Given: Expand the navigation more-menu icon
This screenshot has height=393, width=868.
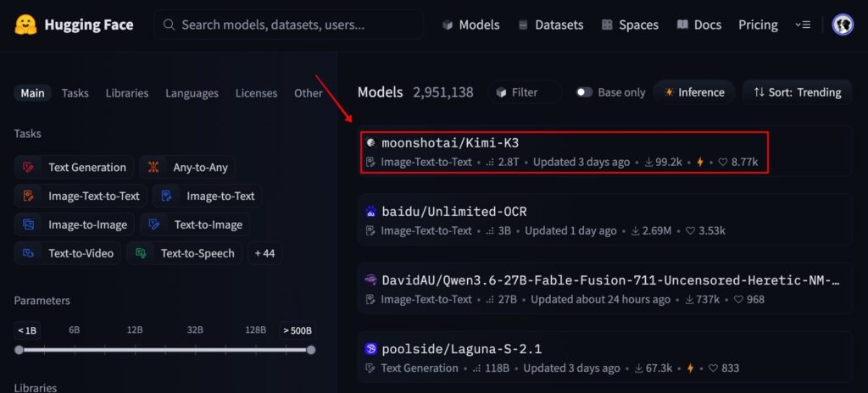Looking at the screenshot, I should point(803,25).
